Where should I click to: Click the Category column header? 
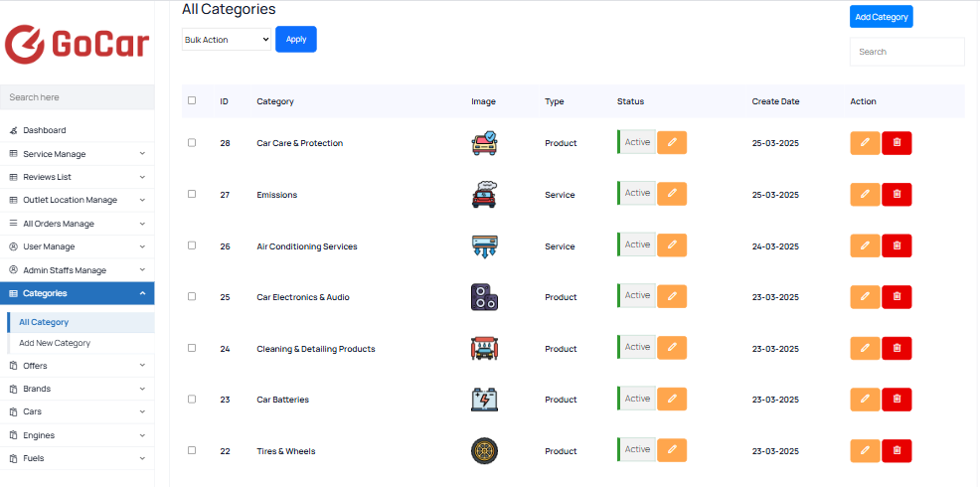coord(275,101)
